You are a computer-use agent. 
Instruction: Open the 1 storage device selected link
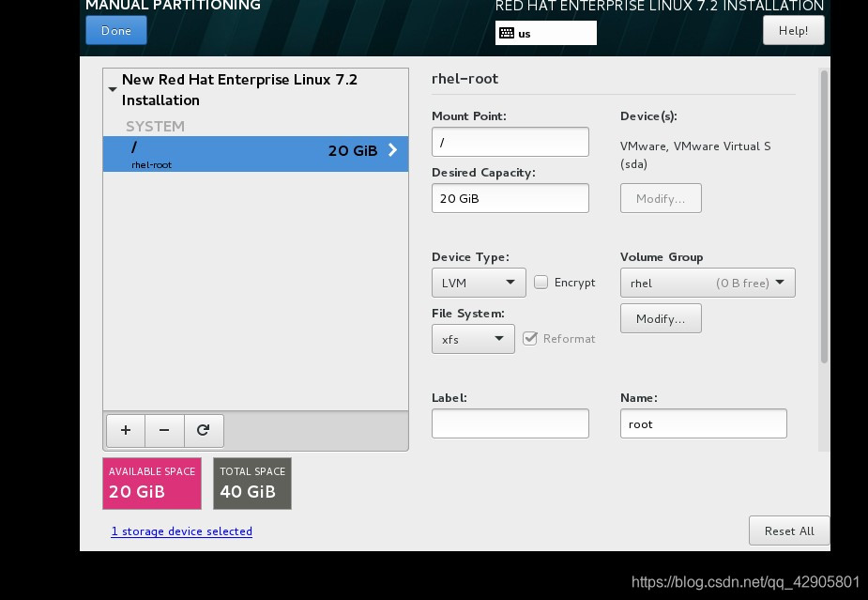point(181,531)
